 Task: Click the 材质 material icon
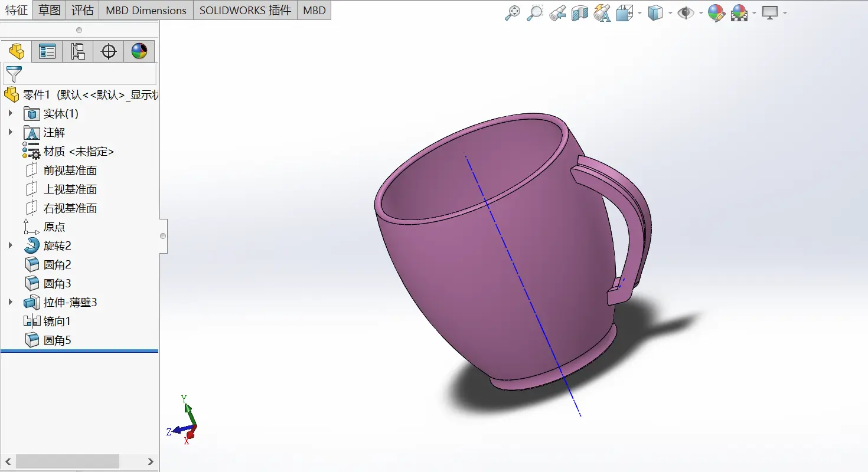(31, 151)
